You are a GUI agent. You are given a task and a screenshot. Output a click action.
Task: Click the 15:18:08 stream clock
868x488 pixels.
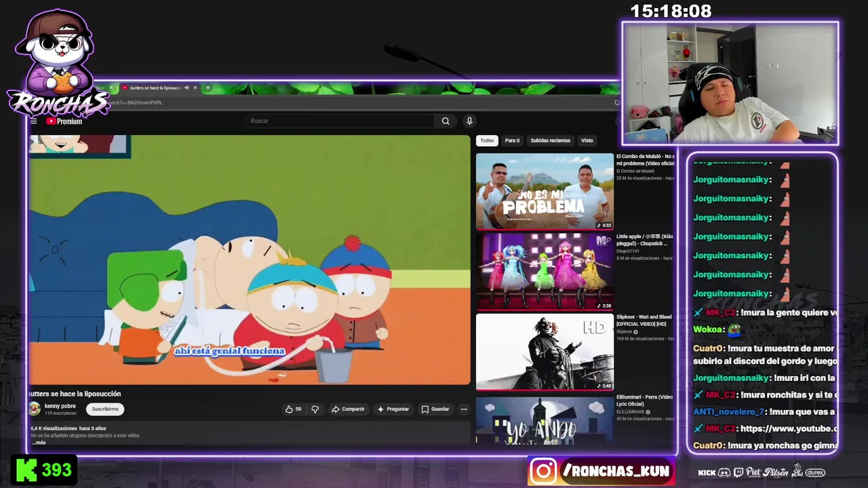pyautogui.click(x=671, y=12)
